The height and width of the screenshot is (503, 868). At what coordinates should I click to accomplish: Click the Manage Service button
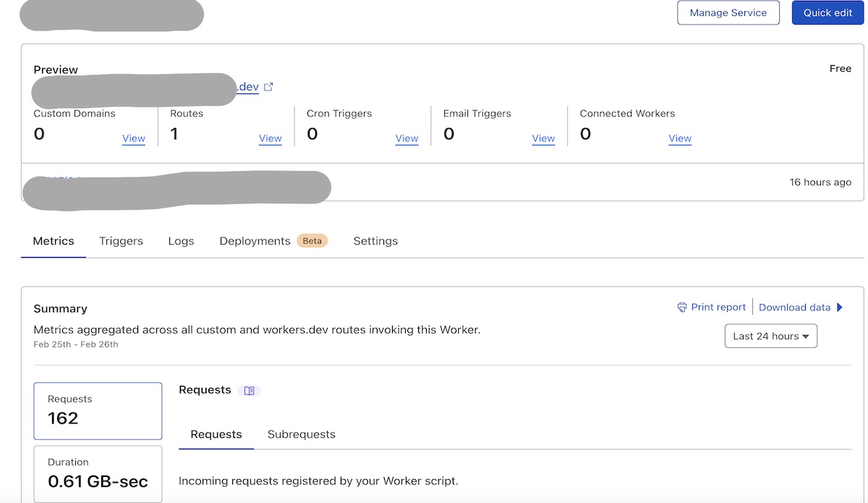pos(728,13)
